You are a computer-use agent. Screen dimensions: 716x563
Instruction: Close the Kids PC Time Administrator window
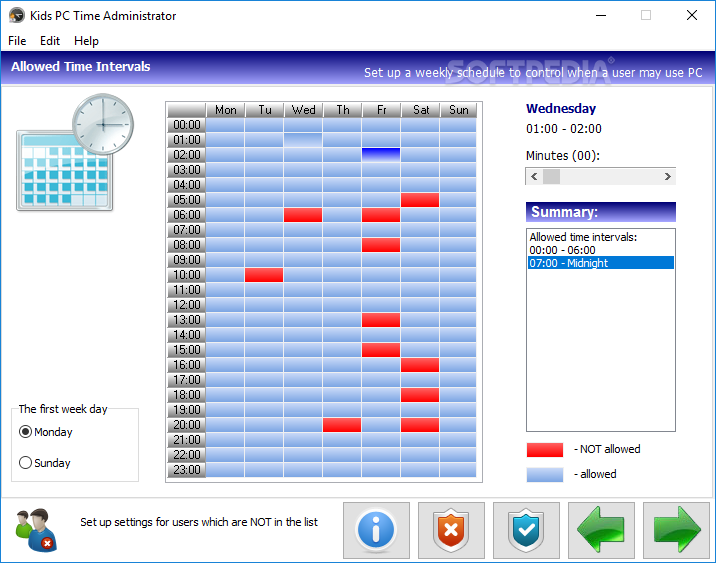pyautogui.click(x=692, y=16)
